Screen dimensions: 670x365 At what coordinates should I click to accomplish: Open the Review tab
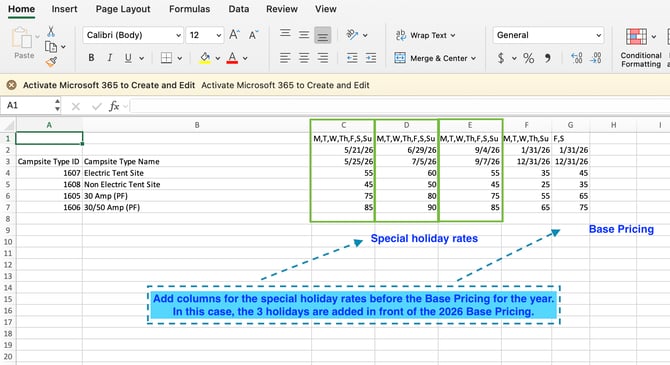pyautogui.click(x=282, y=9)
